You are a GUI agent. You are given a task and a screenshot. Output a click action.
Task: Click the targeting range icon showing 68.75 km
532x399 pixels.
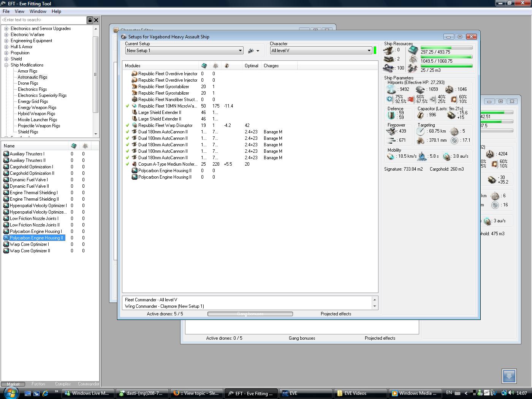click(420, 131)
